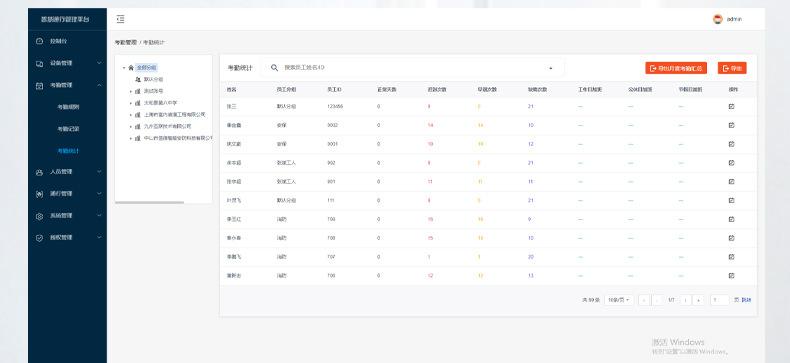Click the 迟到次数 column header
Viewport: 790px width, 363px height.
[x=437, y=89]
